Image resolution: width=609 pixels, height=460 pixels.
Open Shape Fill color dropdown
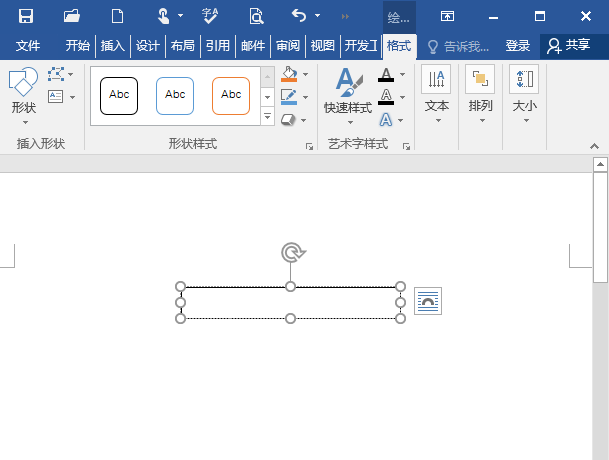(305, 74)
